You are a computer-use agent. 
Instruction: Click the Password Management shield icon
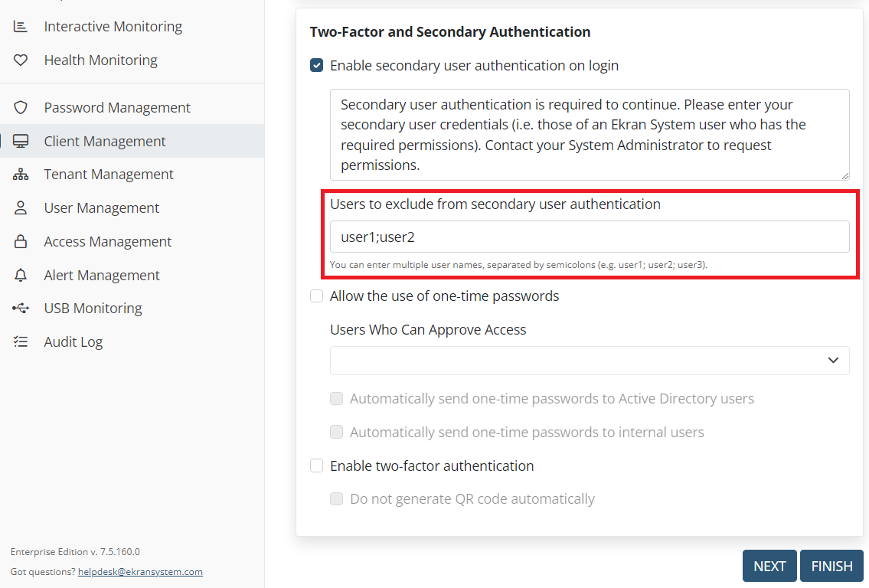click(21, 108)
